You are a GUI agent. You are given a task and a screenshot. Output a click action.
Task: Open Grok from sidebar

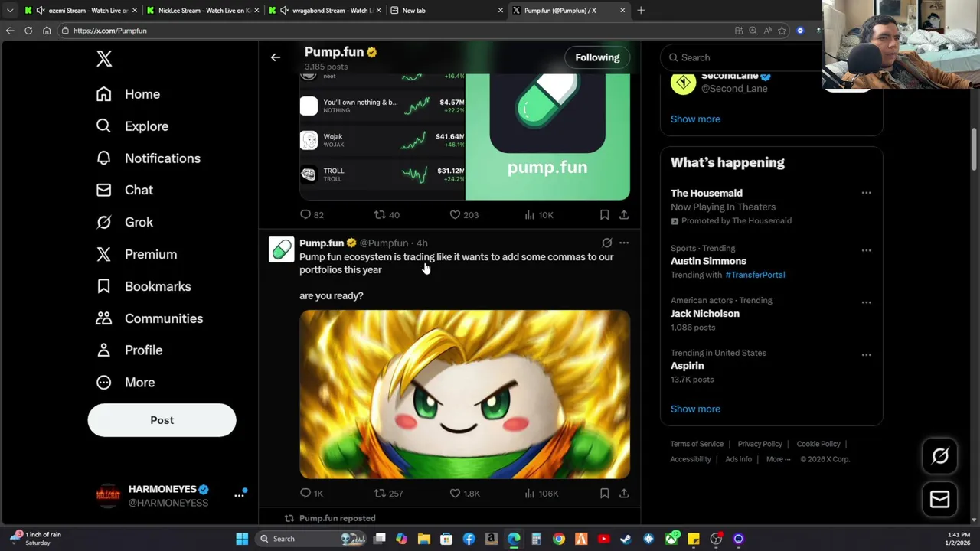124,222
